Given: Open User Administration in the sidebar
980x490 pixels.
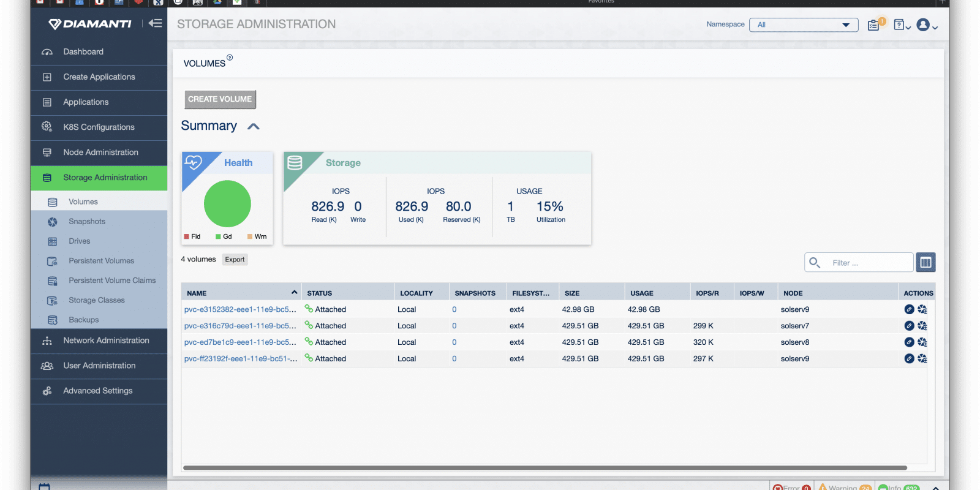Looking at the screenshot, I should pos(99,366).
